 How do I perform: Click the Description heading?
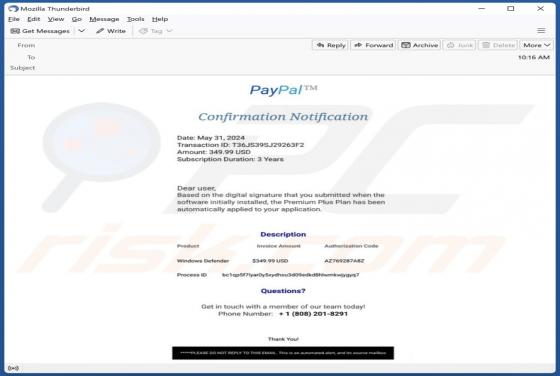(x=283, y=234)
